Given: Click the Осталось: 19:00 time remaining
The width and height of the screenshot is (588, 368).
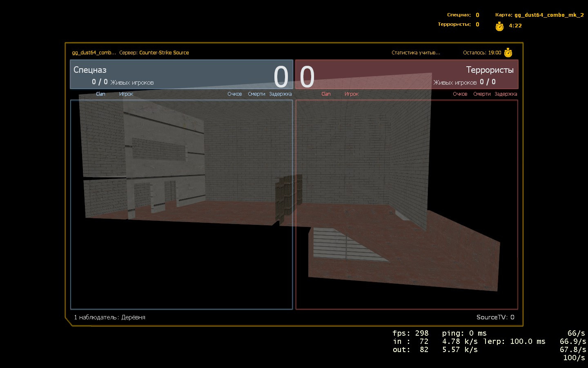Looking at the screenshot, I should (482, 53).
